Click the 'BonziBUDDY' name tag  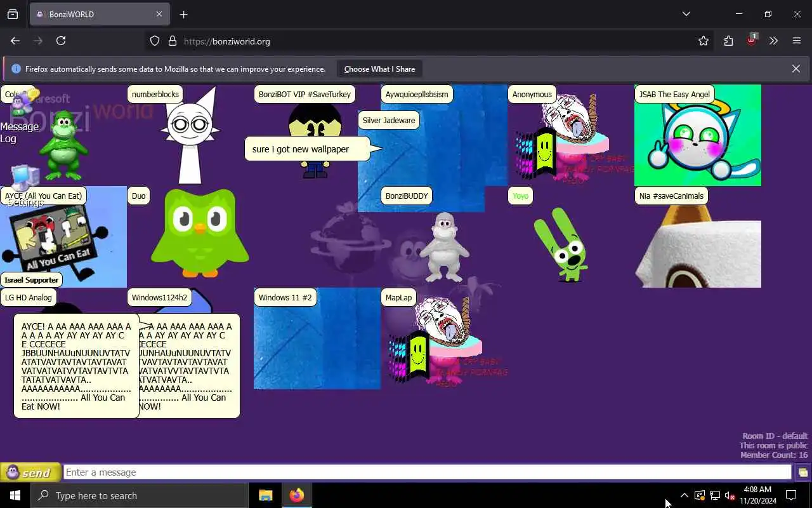click(407, 196)
